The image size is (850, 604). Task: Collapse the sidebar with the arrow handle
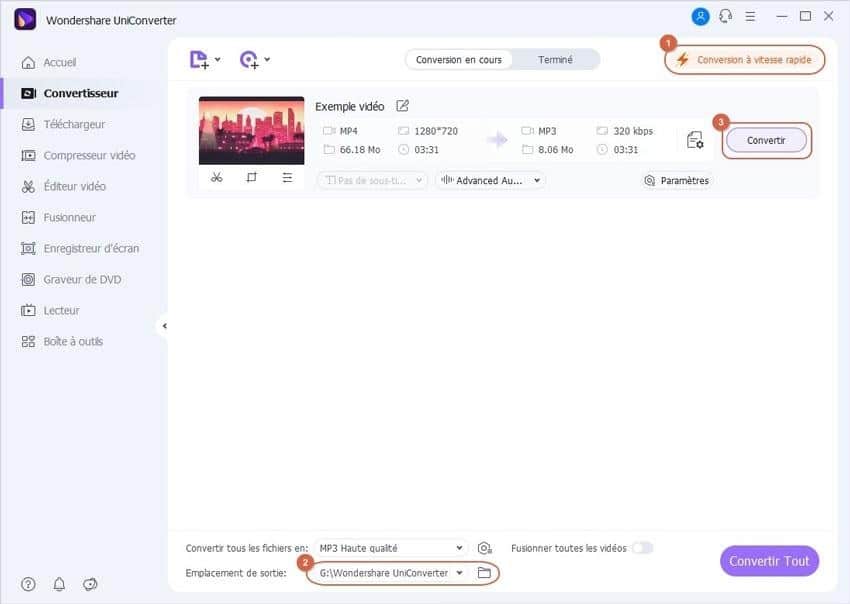(x=164, y=326)
